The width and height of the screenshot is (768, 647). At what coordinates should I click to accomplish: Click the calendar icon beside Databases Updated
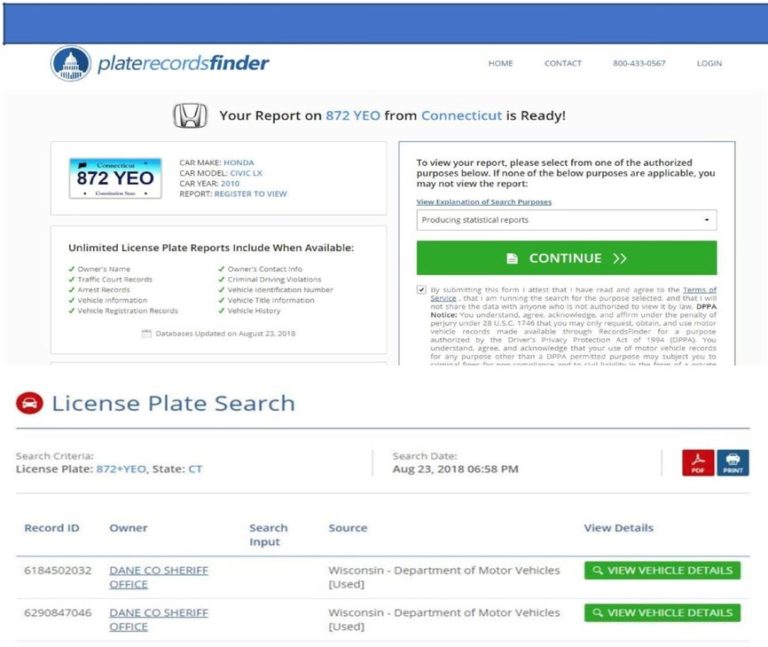click(146, 332)
